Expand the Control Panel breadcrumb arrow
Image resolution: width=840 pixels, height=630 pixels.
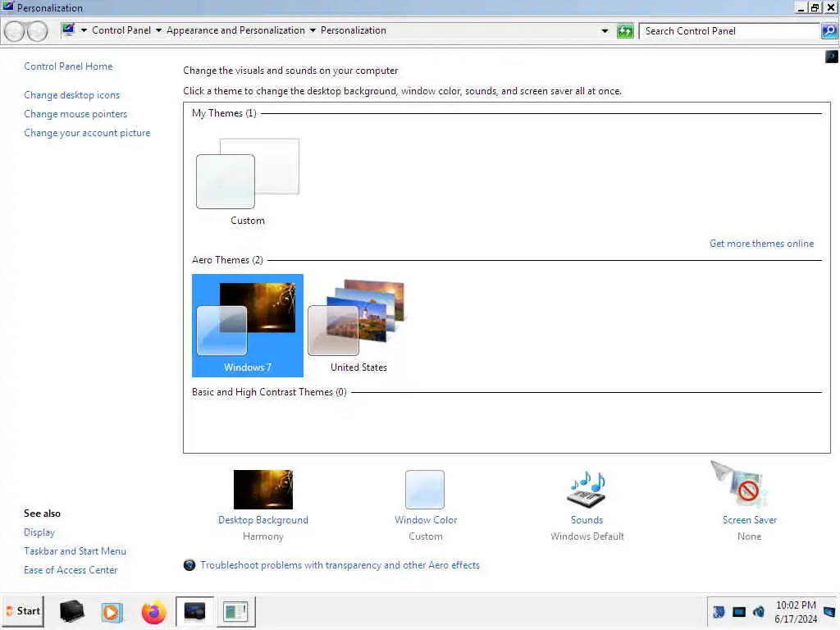tap(158, 30)
